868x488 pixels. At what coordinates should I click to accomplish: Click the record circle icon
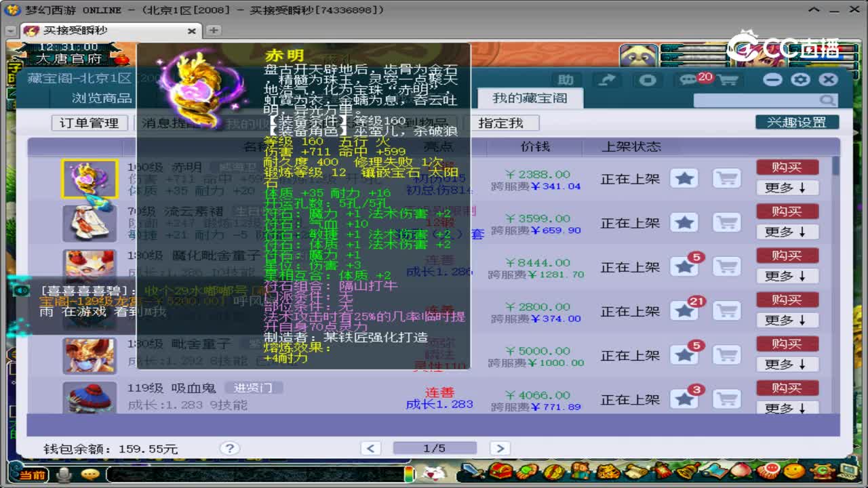[x=648, y=80]
